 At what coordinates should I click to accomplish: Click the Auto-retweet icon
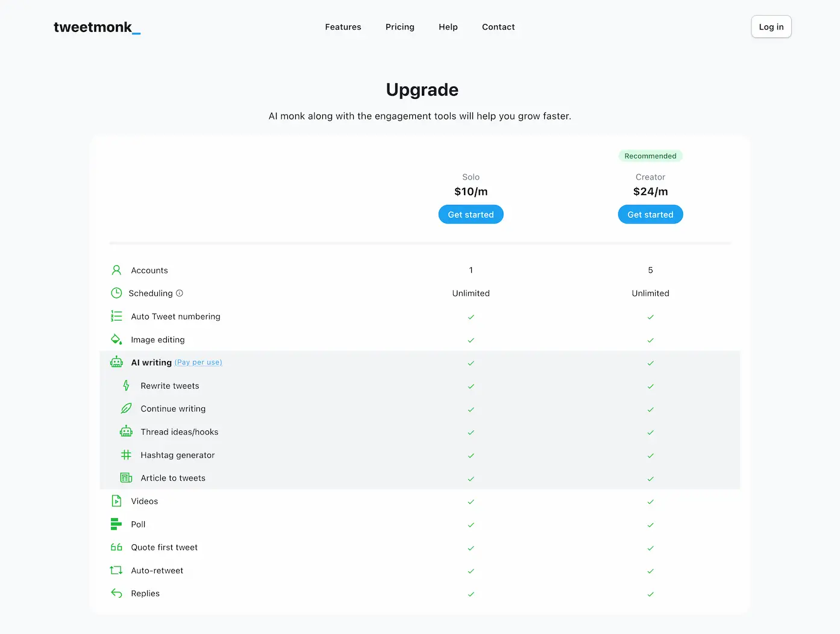(116, 570)
